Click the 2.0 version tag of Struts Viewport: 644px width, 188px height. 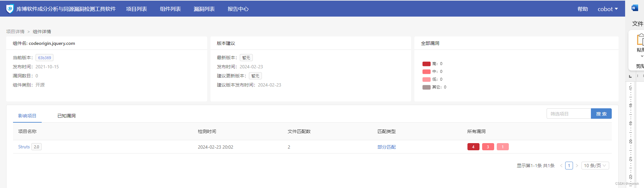(x=36, y=147)
